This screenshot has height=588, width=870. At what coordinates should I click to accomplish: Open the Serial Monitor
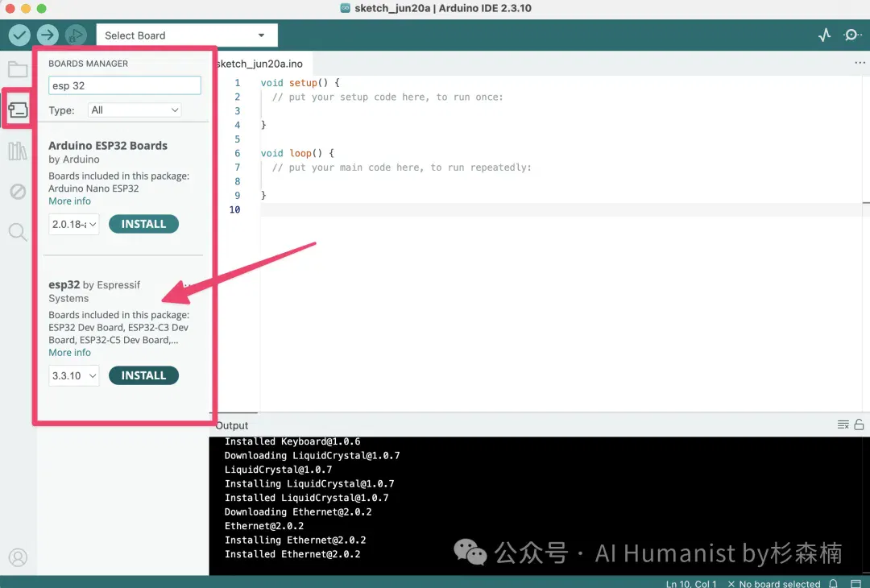[851, 35]
